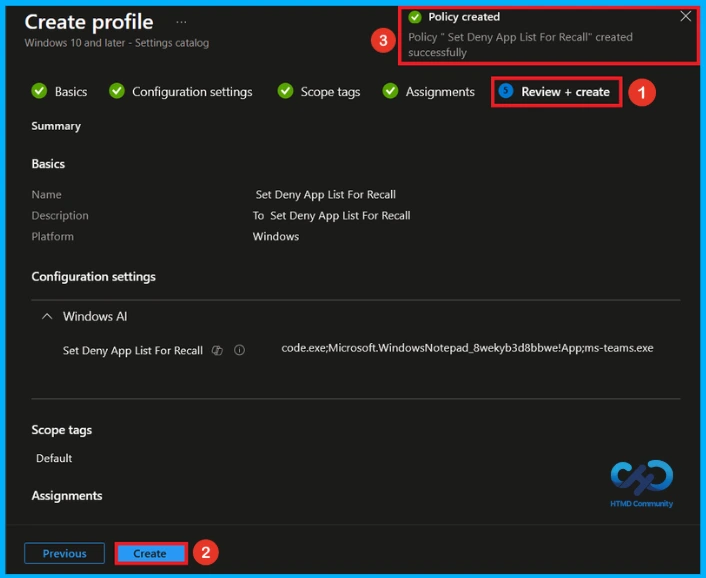Click the created successfully notification message
Image resolution: width=706 pixels, height=578 pixels.
pyautogui.click(x=520, y=45)
